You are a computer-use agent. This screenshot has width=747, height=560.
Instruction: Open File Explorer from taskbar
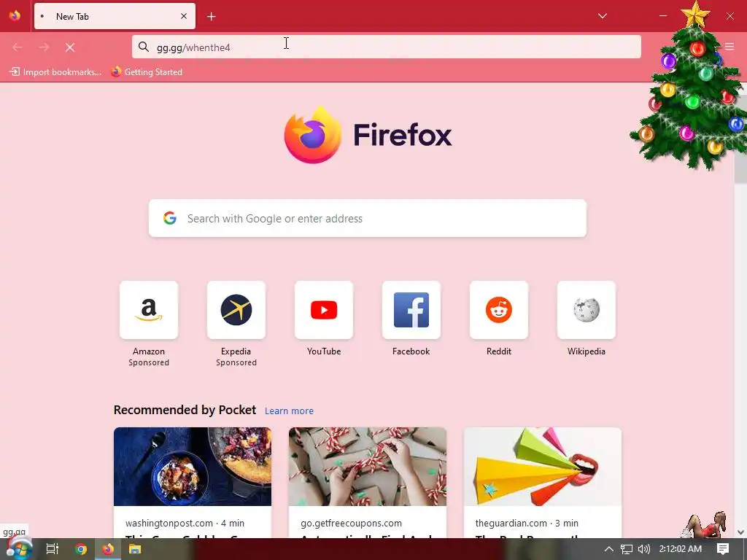tap(135, 549)
